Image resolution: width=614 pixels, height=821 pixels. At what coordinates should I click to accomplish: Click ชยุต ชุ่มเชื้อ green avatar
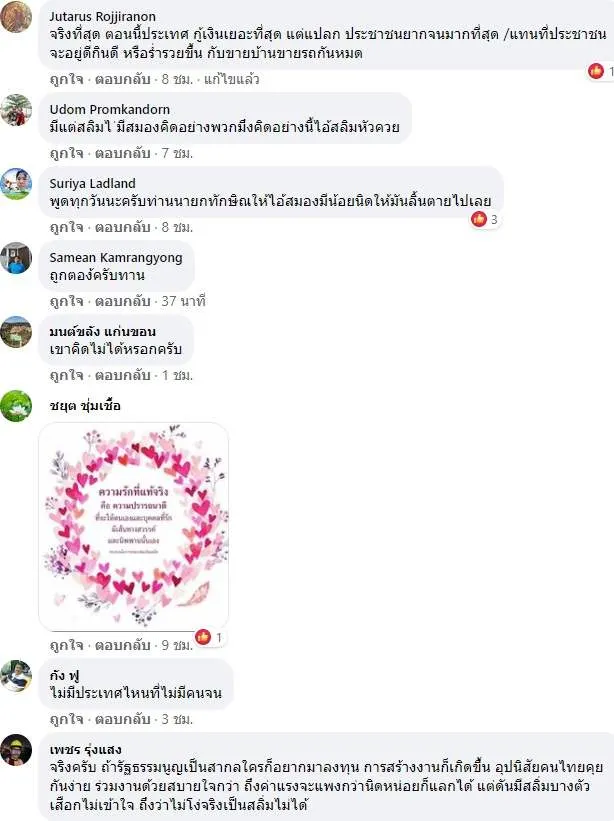16,406
